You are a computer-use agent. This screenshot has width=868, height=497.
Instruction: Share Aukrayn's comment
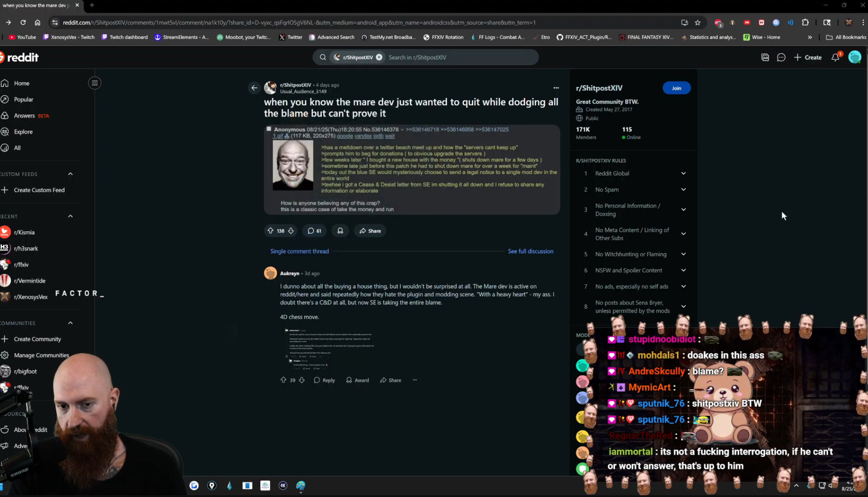(x=390, y=380)
